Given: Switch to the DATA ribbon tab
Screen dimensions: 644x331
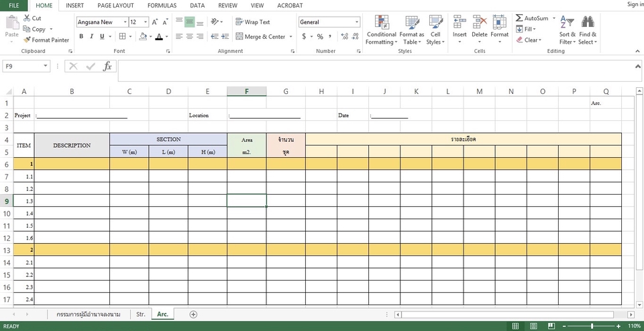Looking at the screenshot, I should [x=197, y=5].
